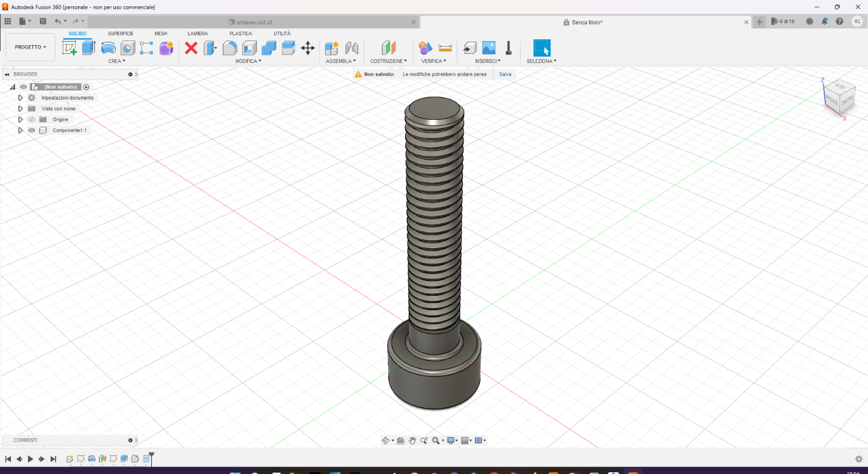Click the Insert Image icon
Screen dimensions: 868x474
pos(489,48)
